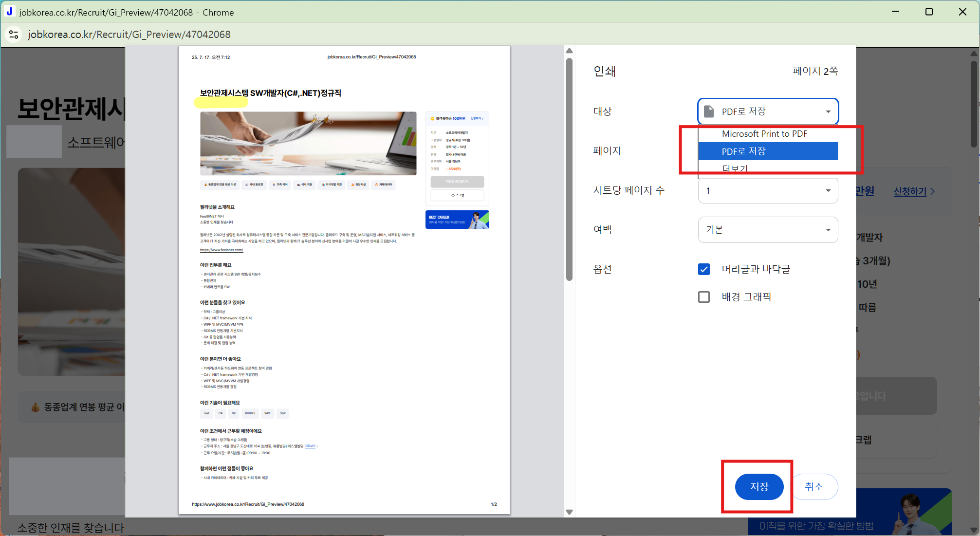Click preview scrollbar up arrow
This screenshot has height=536, width=980.
click(x=569, y=51)
